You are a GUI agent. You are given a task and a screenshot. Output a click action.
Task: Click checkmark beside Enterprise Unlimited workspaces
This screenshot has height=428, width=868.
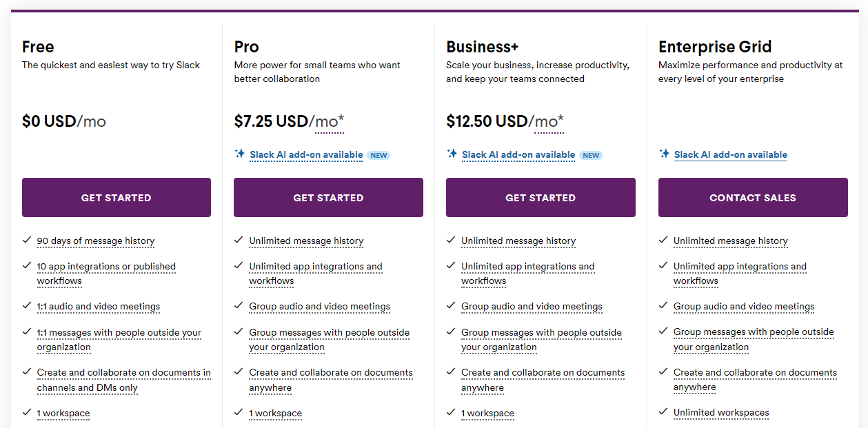663,412
